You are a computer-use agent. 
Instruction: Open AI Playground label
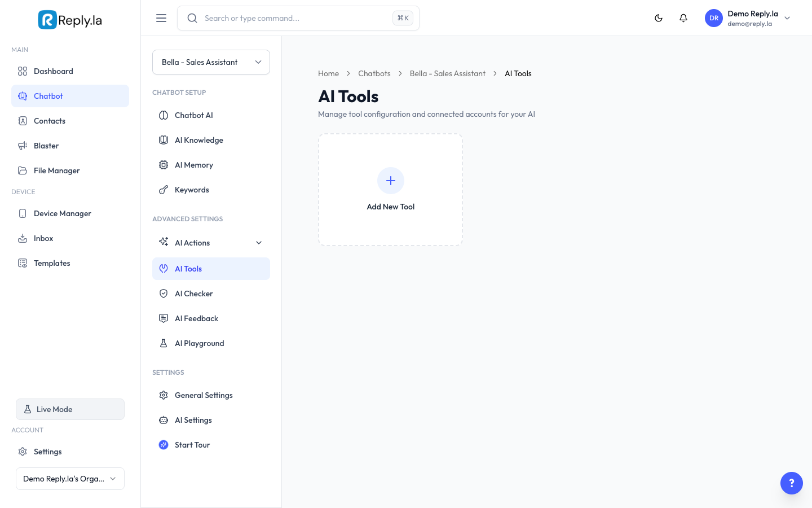pos(200,343)
